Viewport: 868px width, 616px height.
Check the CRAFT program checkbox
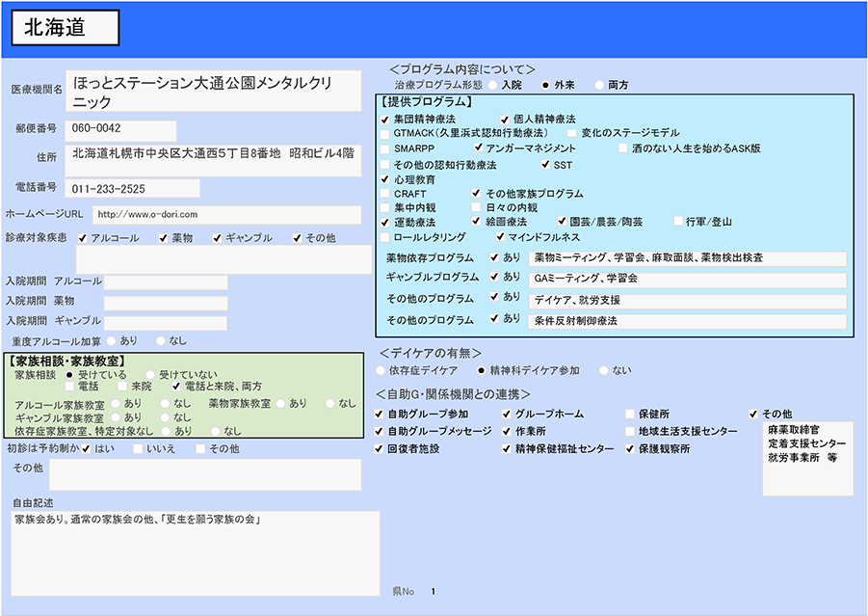point(385,194)
